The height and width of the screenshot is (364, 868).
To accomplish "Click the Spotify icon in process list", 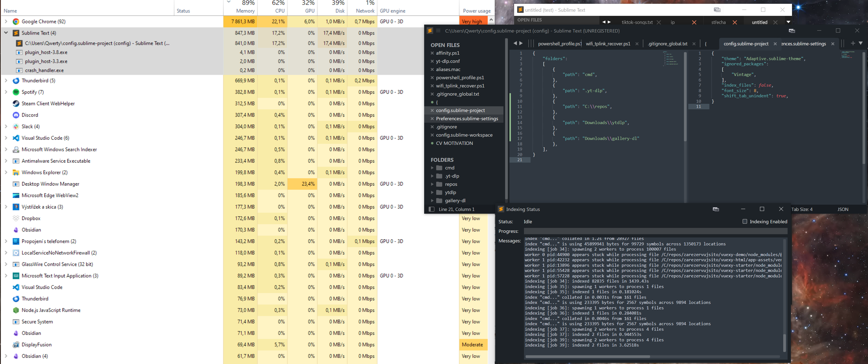I will click(x=16, y=92).
